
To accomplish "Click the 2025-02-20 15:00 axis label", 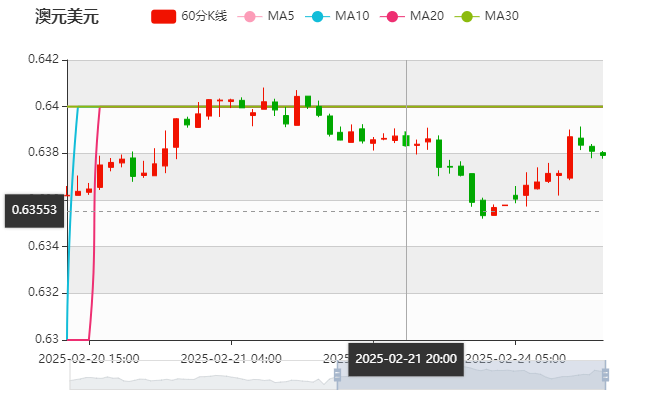I will (89, 359).
